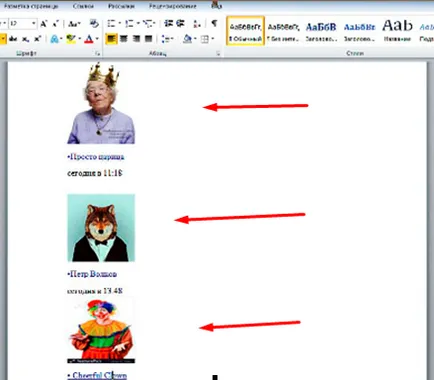This screenshot has height=380, width=434.
Task: Toggle strikethrough formatting
Action: (13, 39)
